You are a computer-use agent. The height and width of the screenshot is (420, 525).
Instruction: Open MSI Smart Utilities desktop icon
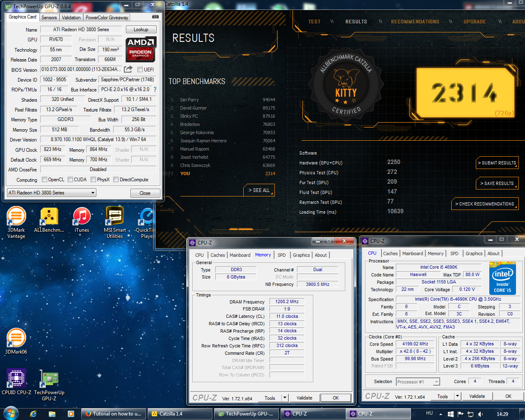pyautogui.click(x=115, y=222)
